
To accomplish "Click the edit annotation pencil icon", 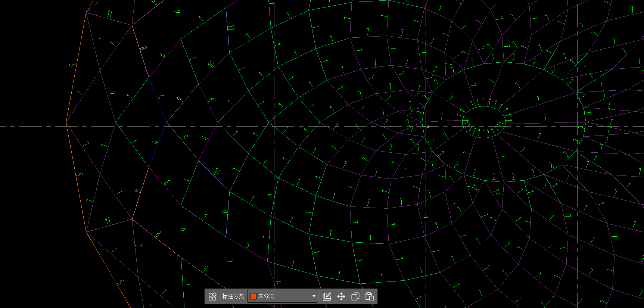I will coord(327,296).
